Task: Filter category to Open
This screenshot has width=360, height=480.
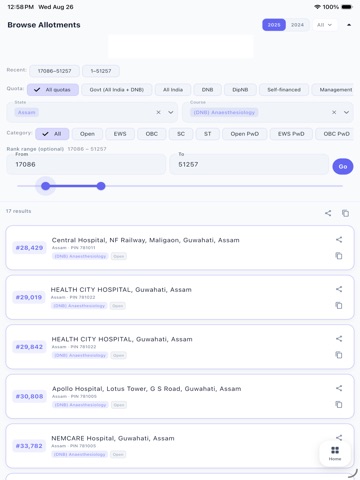Action: point(87,134)
